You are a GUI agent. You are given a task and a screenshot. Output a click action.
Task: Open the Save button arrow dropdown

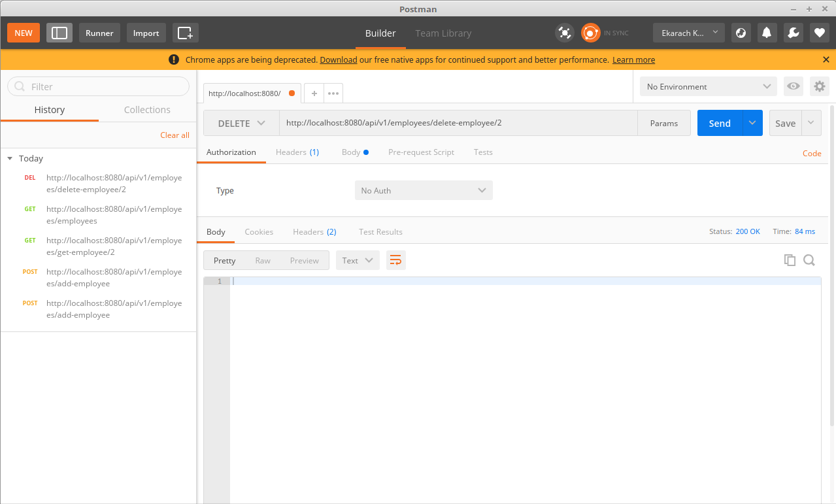(x=811, y=123)
